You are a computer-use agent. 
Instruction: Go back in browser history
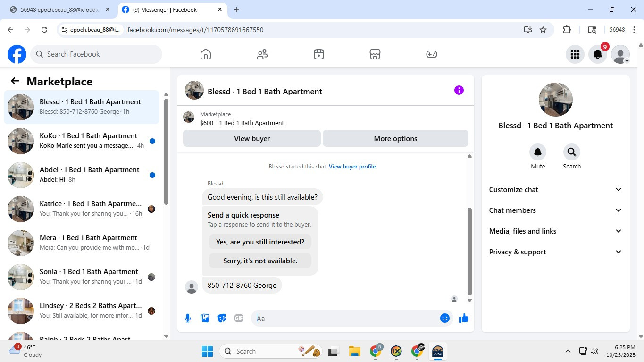(10, 30)
